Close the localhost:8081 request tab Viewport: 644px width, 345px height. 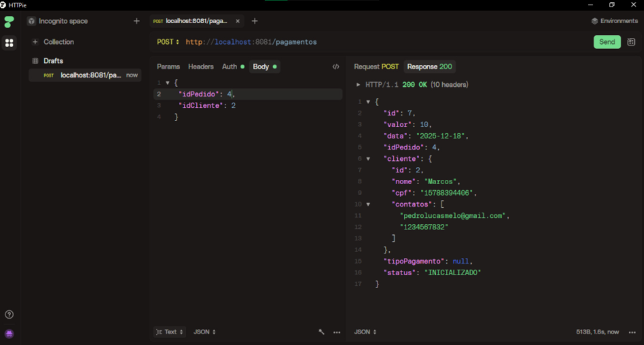[238, 21]
